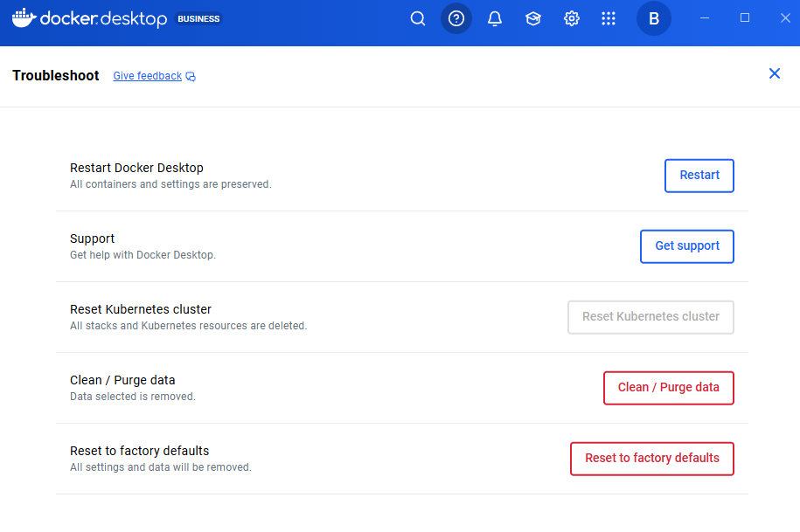Click the feedback speech bubble icon
This screenshot has width=800, height=532.
(191, 77)
